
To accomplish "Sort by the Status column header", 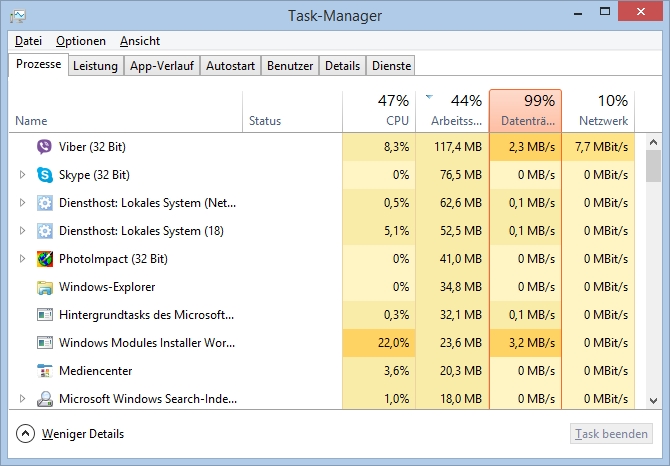I will (x=292, y=111).
